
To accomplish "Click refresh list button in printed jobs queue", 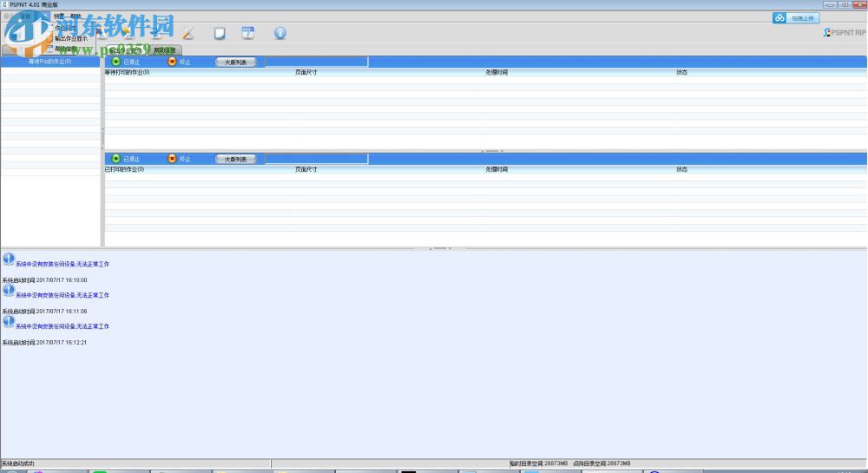I will (235, 160).
